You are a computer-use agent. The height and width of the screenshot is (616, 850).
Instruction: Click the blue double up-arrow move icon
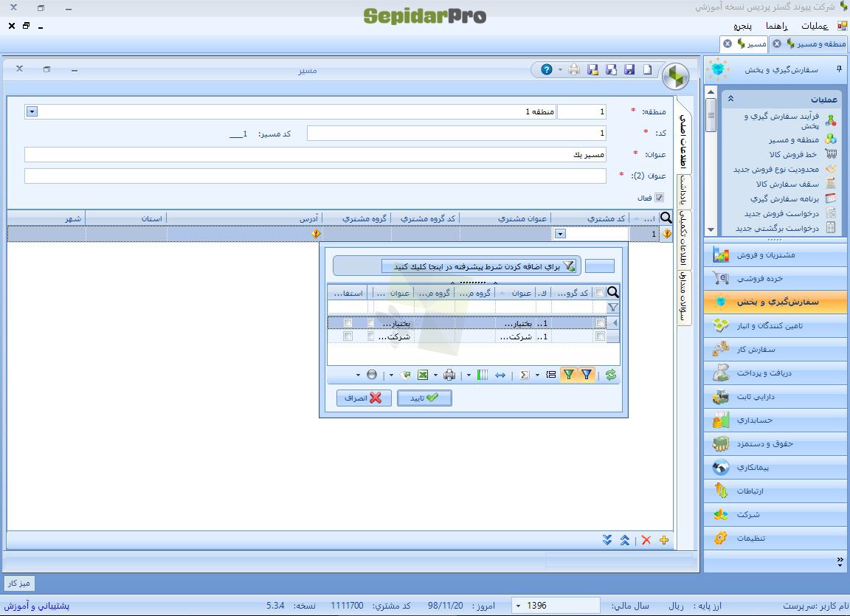point(625,540)
